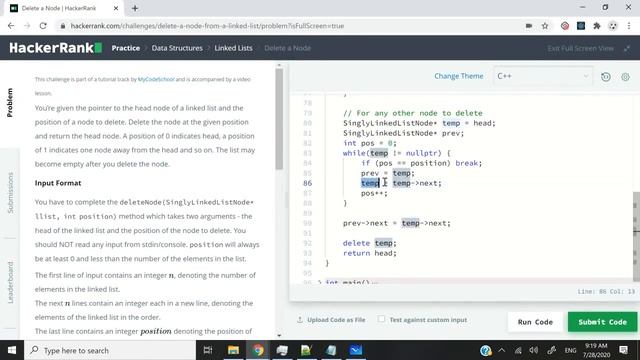This screenshot has width=640, height=360.
Task: Click the collapse-arrows icon beside Exit Full Screen
Action: [x=627, y=48]
